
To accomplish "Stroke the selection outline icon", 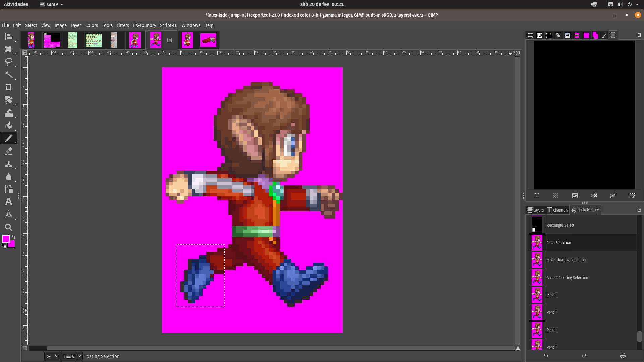I will [x=632, y=195].
